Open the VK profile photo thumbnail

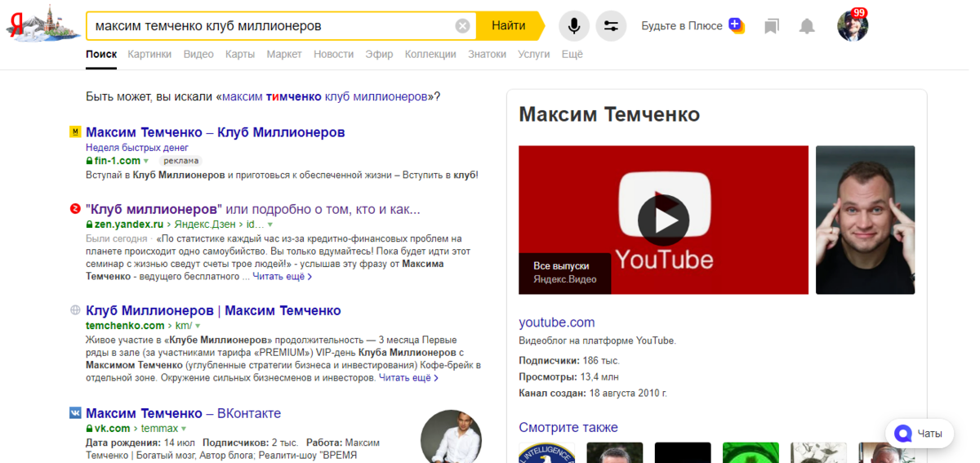point(451,437)
